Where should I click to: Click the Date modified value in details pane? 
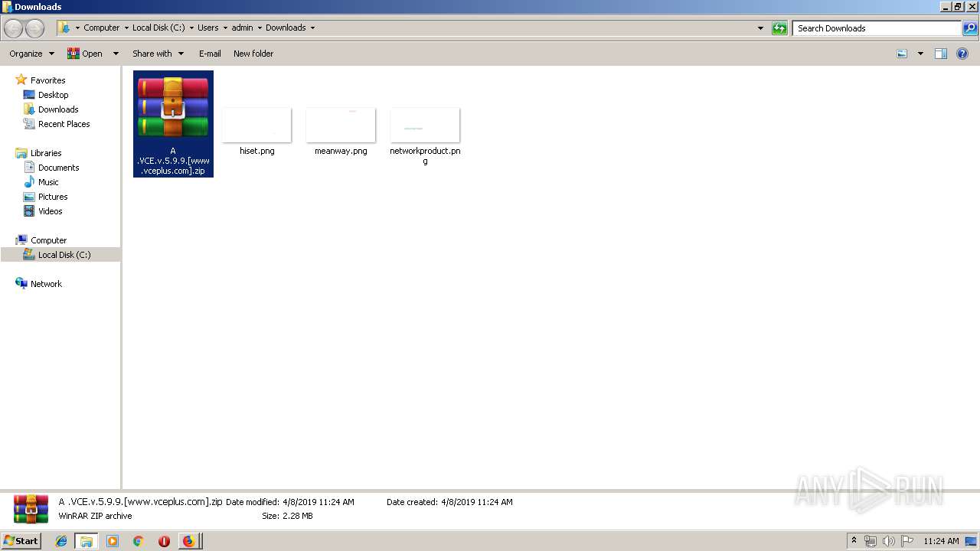point(318,502)
